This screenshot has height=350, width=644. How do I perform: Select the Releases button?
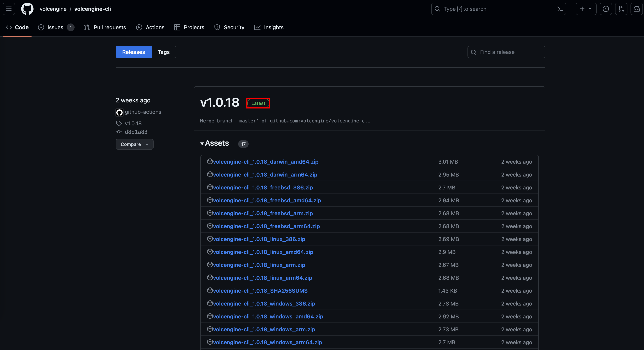coord(134,52)
